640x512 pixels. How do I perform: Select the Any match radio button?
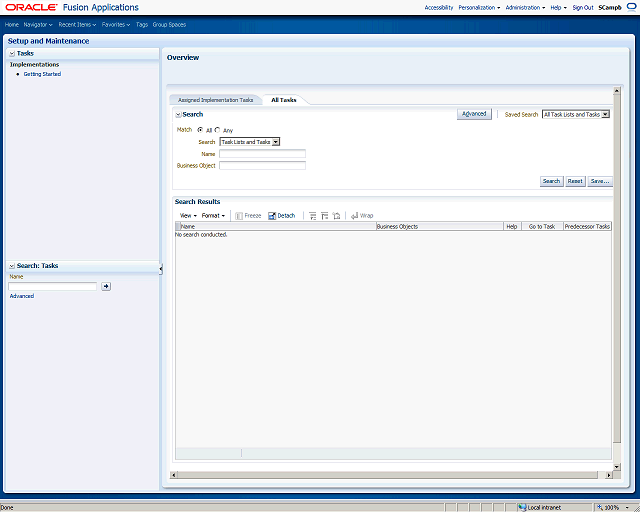click(x=217, y=130)
